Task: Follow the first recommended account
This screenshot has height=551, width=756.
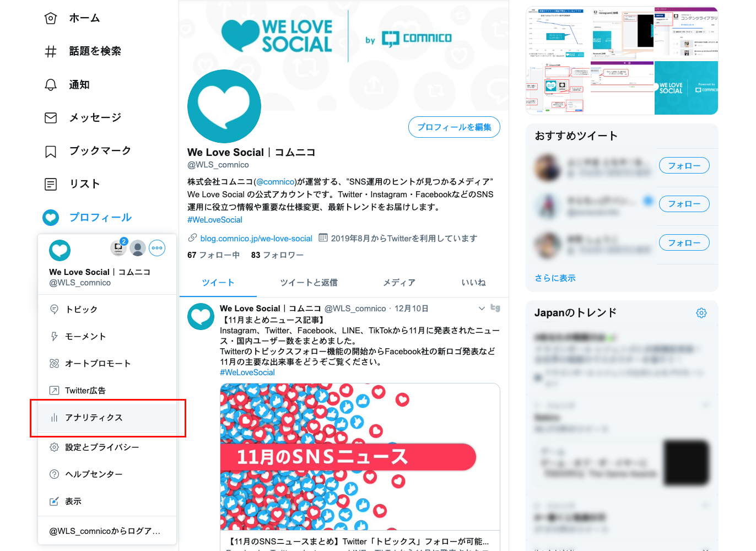Action: (684, 165)
